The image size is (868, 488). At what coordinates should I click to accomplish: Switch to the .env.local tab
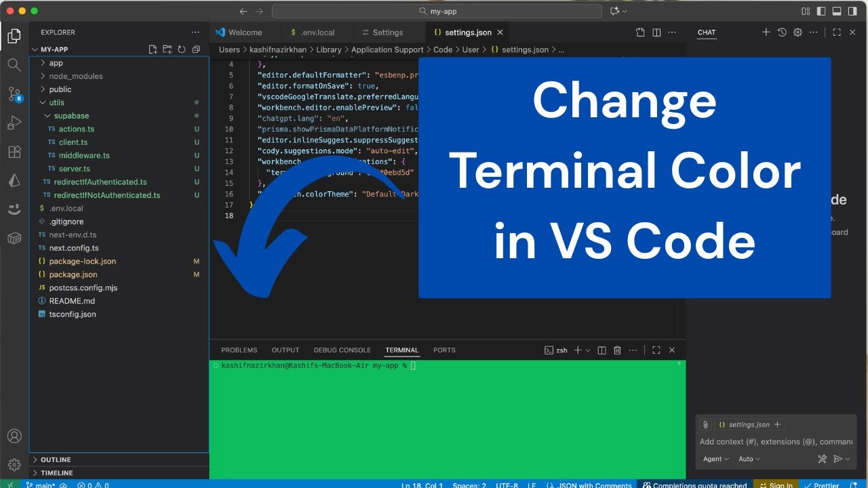point(317,32)
